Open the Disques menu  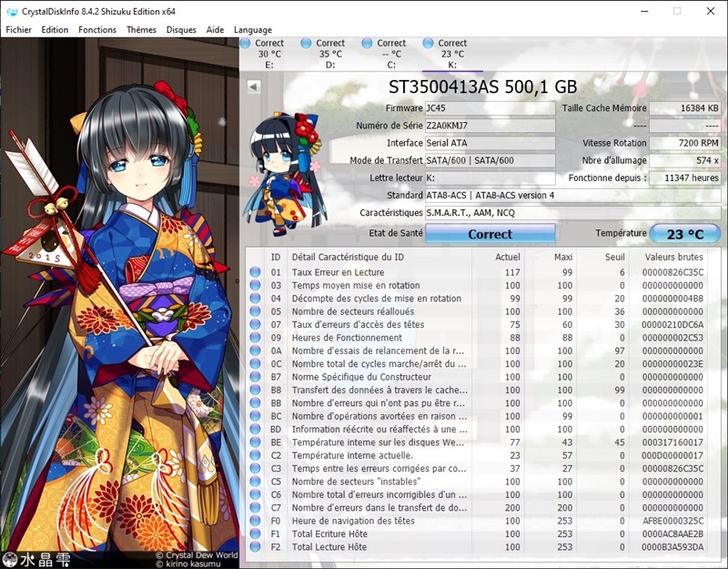pyautogui.click(x=181, y=30)
